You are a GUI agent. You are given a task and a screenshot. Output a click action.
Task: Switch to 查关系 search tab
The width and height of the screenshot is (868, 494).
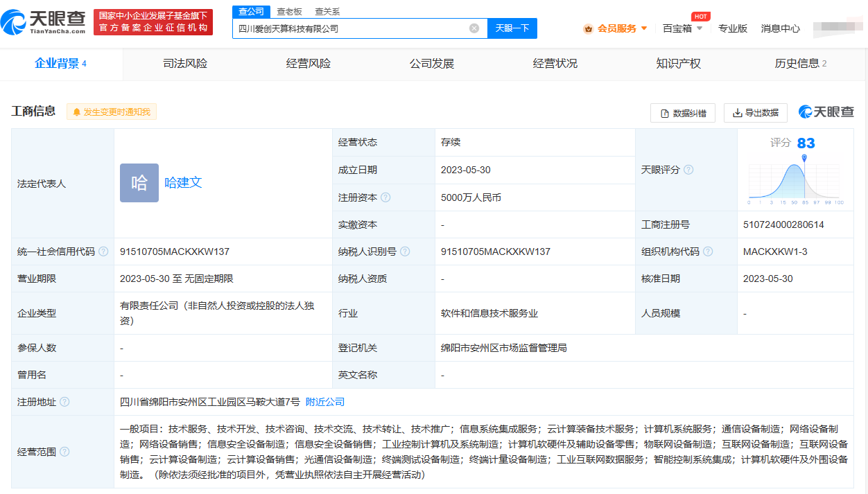pyautogui.click(x=327, y=11)
